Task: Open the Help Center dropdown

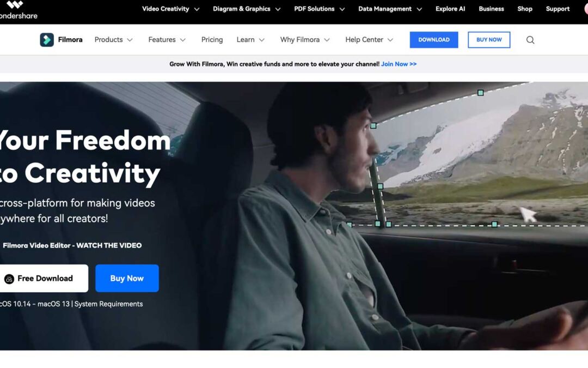Action: (369, 40)
